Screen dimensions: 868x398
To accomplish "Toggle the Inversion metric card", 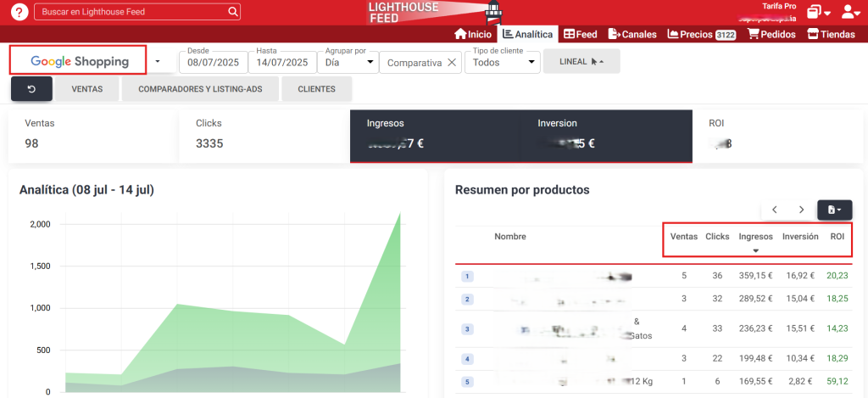I will [x=606, y=136].
